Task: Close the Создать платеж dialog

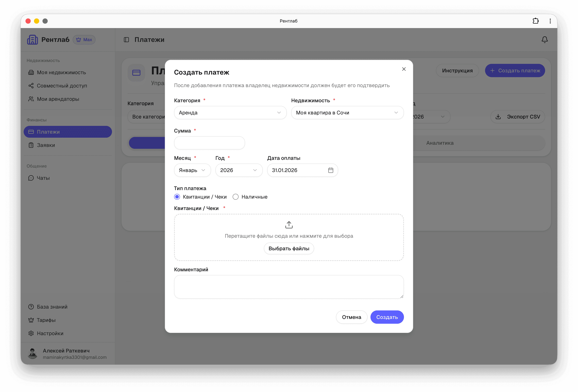Action: pyautogui.click(x=404, y=69)
